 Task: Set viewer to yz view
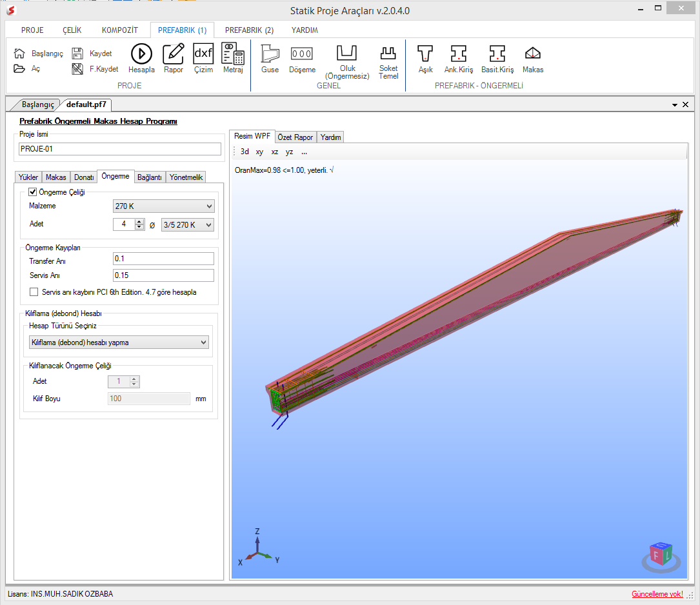point(289,152)
